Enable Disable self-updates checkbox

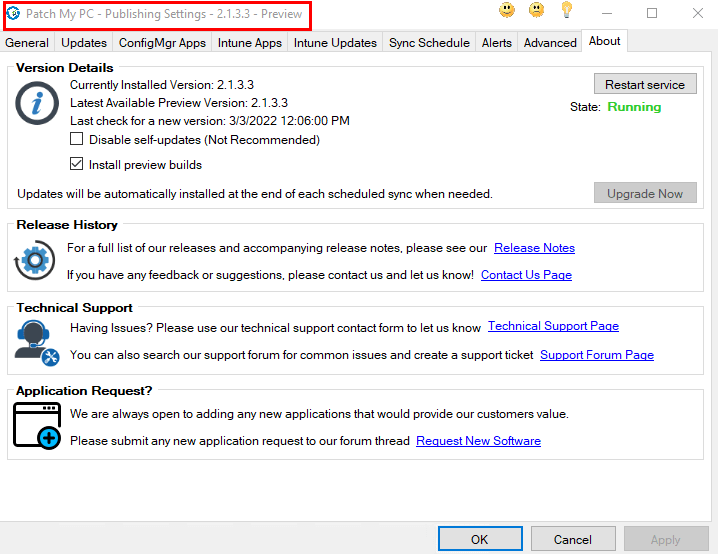click(x=76, y=139)
